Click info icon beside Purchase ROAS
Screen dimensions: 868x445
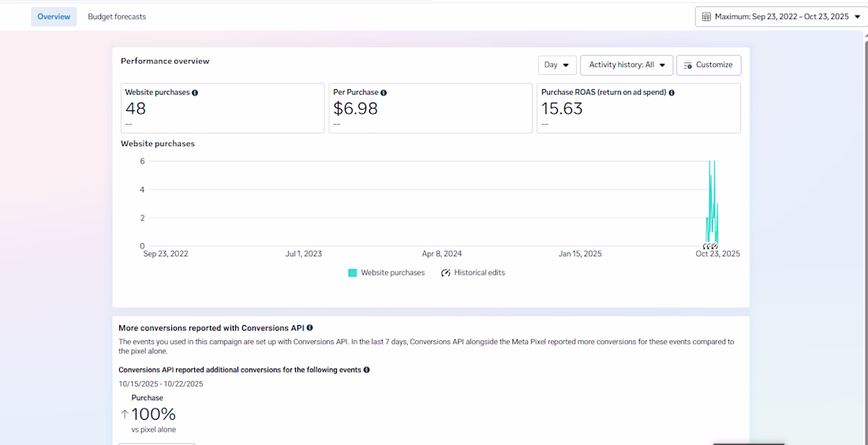(x=672, y=92)
